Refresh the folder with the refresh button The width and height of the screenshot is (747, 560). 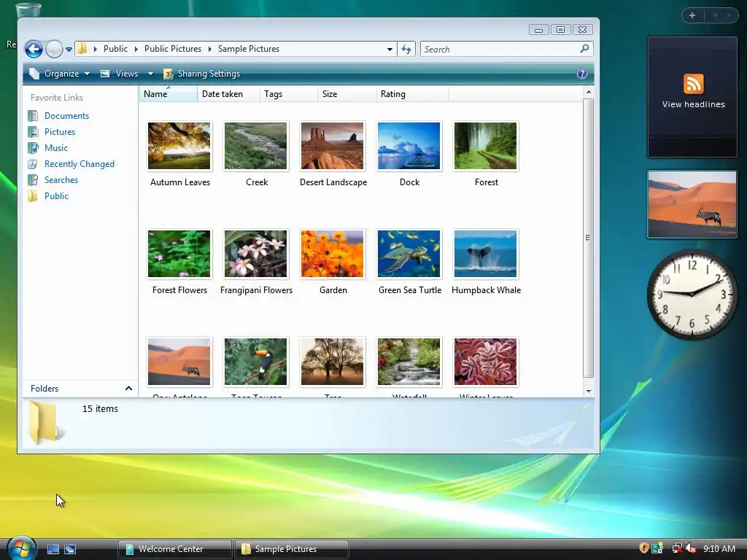[x=406, y=49]
